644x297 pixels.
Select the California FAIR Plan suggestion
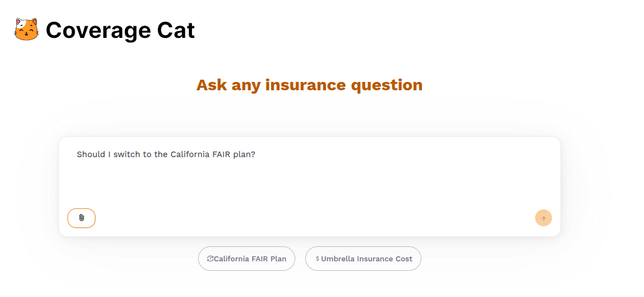pos(247,259)
